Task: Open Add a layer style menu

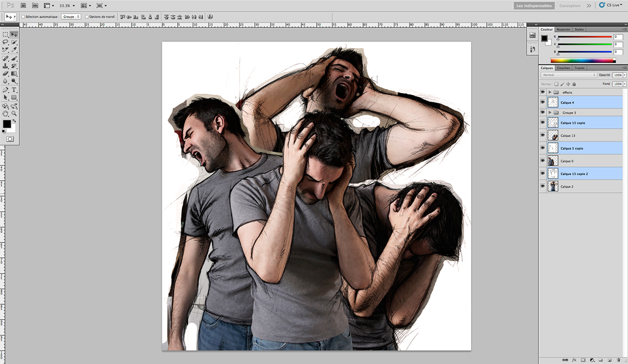Action: tap(574, 359)
